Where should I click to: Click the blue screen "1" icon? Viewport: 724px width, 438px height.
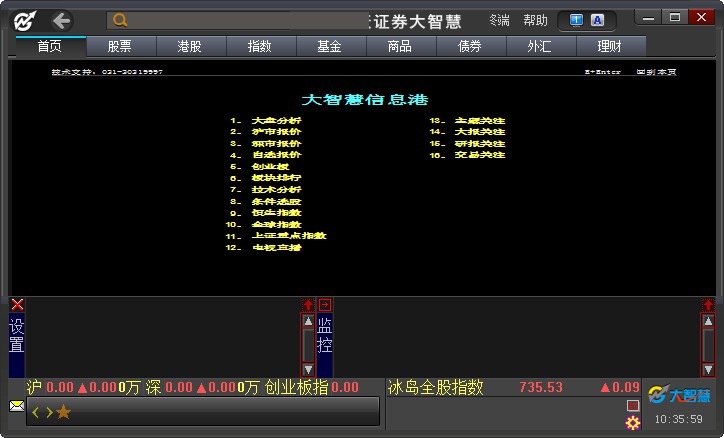576,20
